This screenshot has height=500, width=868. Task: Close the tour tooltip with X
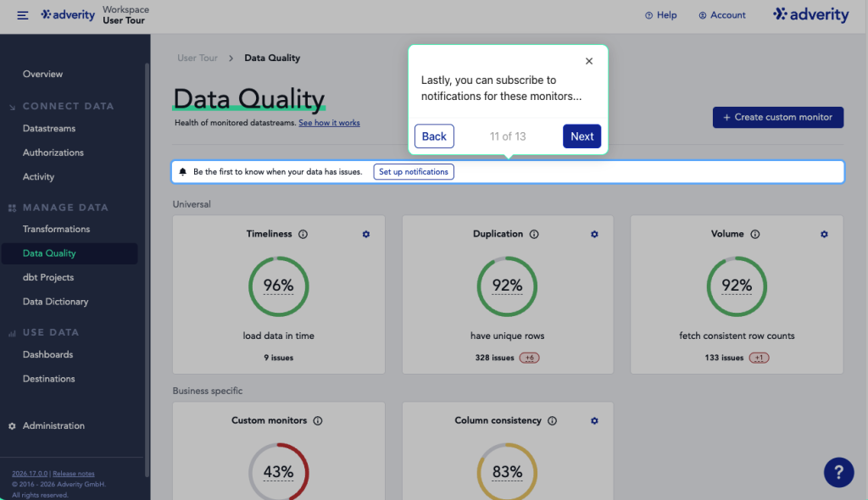(x=589, y=61)
